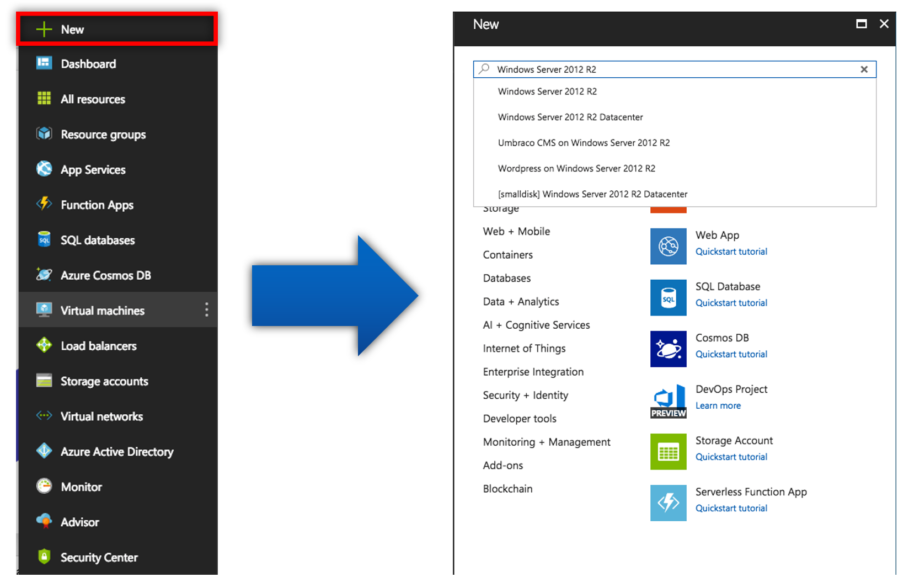
Task: Click the green plus New icon
Action: click(x=44, y=29)
